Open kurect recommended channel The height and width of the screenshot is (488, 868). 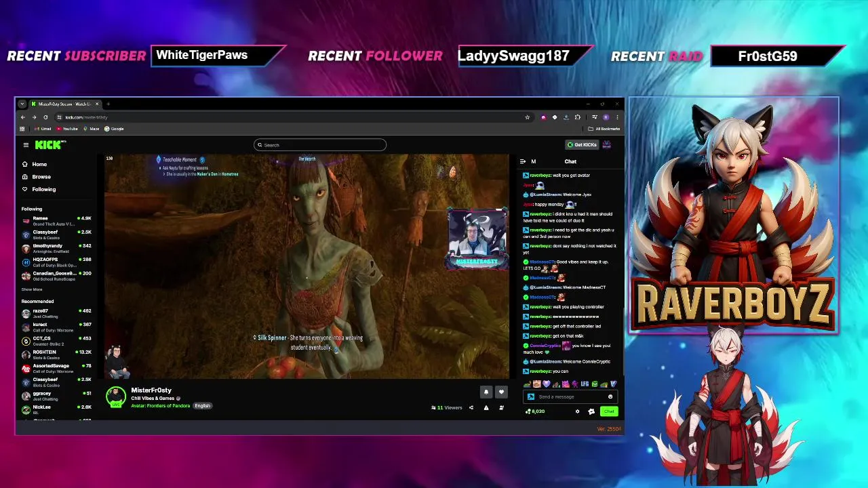coord(57,327)
